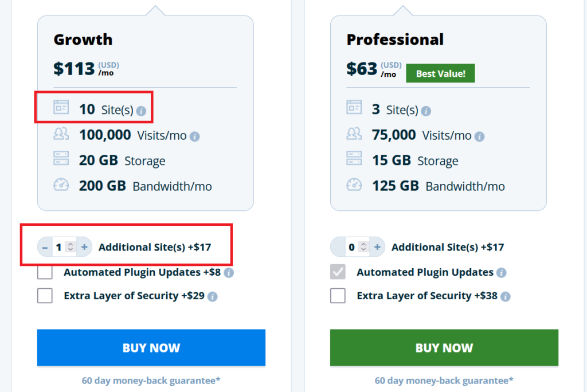This screenshot has width=587, height=392.
Task: Click info icon for Growth Extra Layer of Security
Action: [x=212, y=297]
